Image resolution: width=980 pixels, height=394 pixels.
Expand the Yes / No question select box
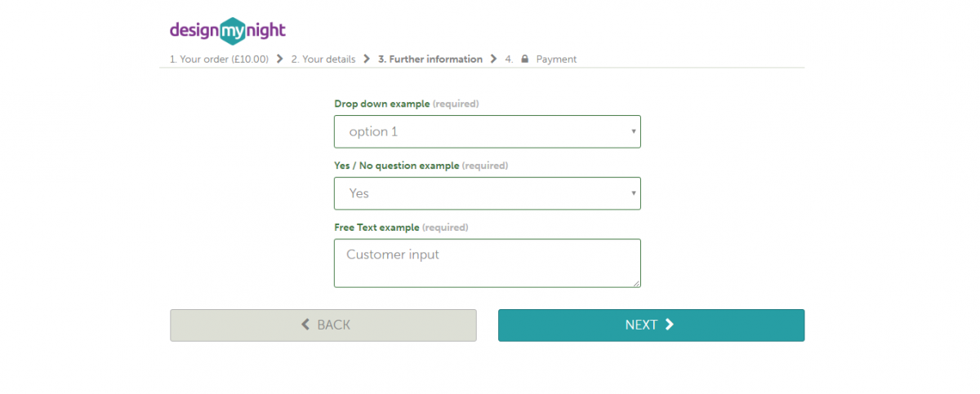pos(488,193)
